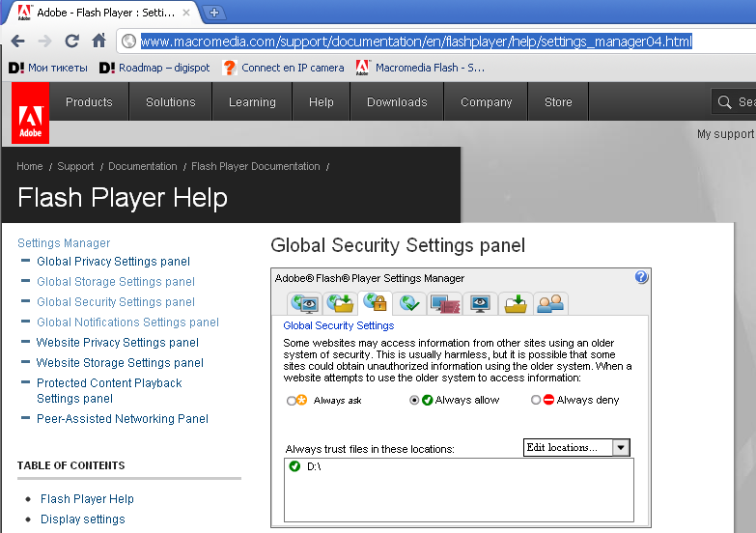Open the Downloads menu in Adobe navigation
Viewport: 756px width, 533px height.
(397, 102)
